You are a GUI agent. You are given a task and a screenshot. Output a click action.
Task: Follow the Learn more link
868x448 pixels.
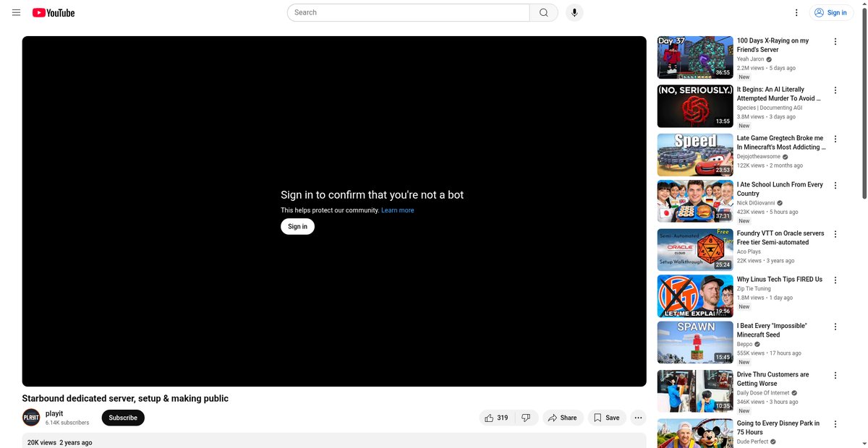[x=398, y=210]
